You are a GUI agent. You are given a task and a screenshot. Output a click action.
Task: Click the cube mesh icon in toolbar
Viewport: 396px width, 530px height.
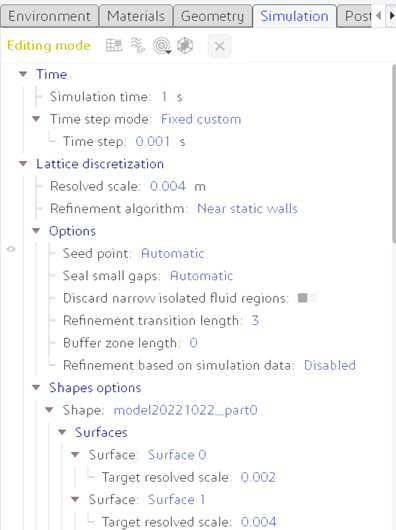pyautogui.click(x=185, y=46)
